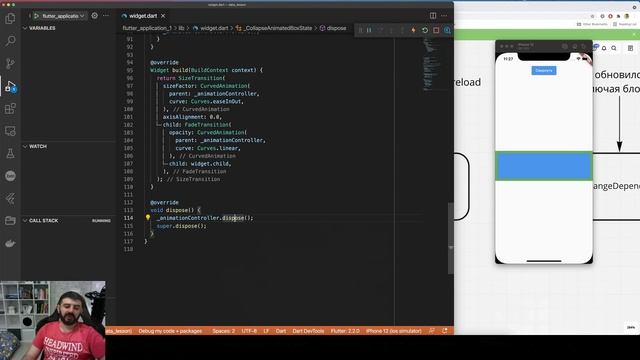Click the blue box in simulator app
This screenshot has height=360, width=640.
tap(544, 166)
